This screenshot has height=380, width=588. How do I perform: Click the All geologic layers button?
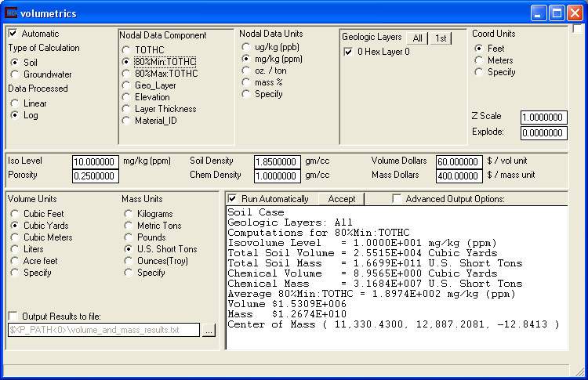417,38
